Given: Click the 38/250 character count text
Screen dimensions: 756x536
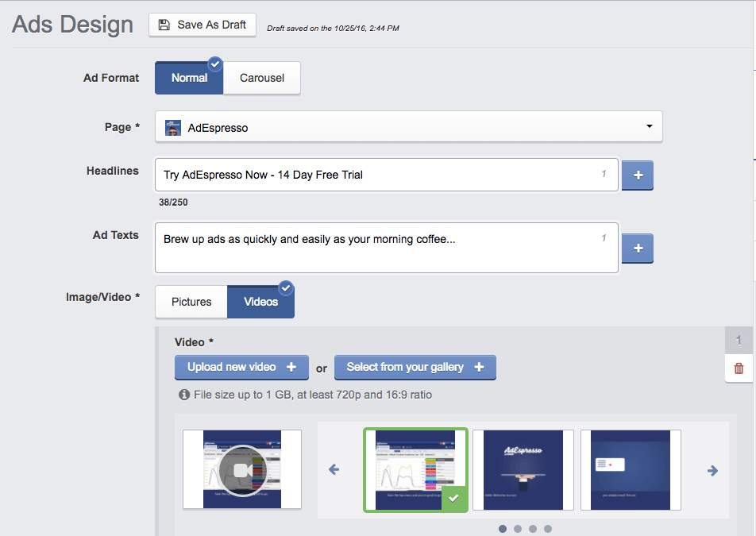Looking at the screenshot, I should [x=173, y=202].
